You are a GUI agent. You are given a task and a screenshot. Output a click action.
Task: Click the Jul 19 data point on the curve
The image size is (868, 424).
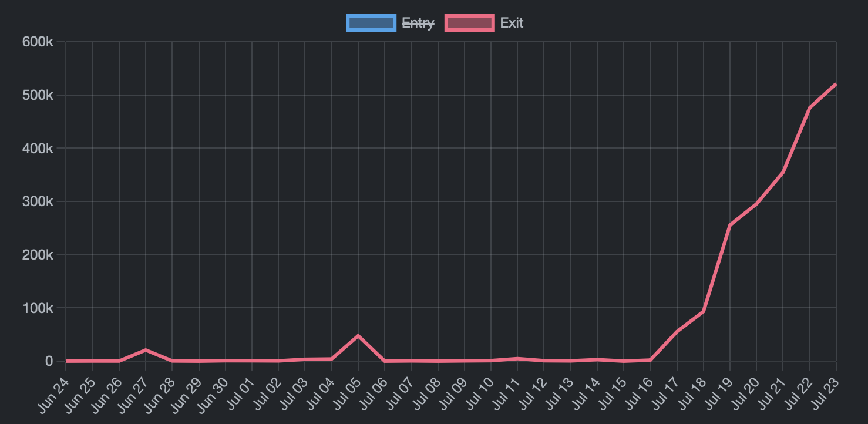pyautogui.click(x=731, y=224)
